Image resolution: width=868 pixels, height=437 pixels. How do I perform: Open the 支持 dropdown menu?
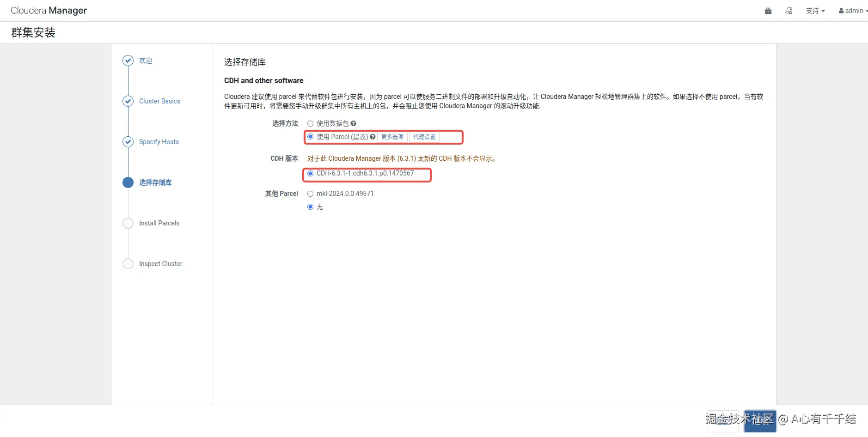815,11
